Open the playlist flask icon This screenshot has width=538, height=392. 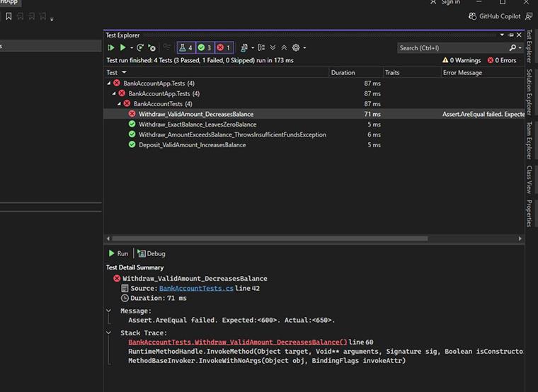tap(244, 47)
